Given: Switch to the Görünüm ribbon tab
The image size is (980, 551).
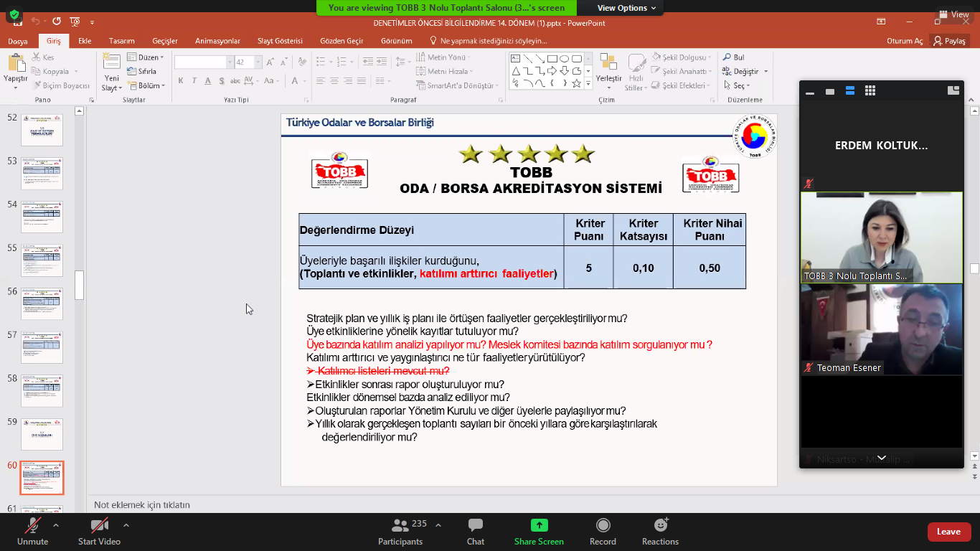Looking at the screenshot, I should [396, 41].
